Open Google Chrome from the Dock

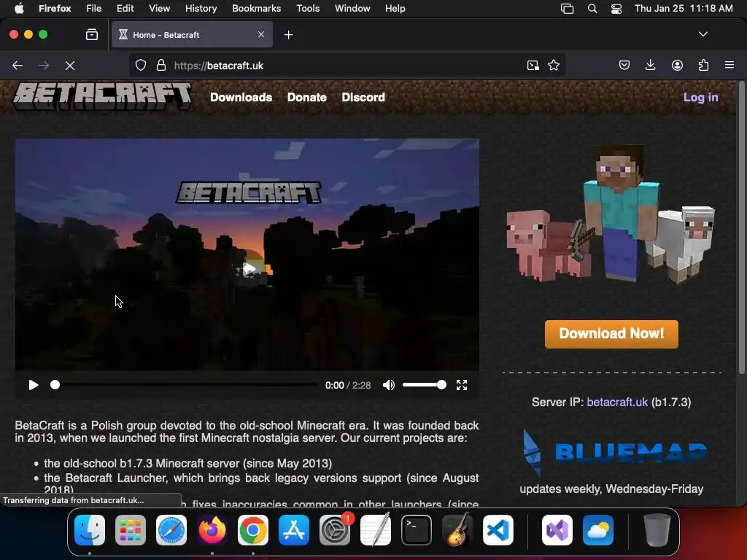pyautogui.click(x=253, y=530)
